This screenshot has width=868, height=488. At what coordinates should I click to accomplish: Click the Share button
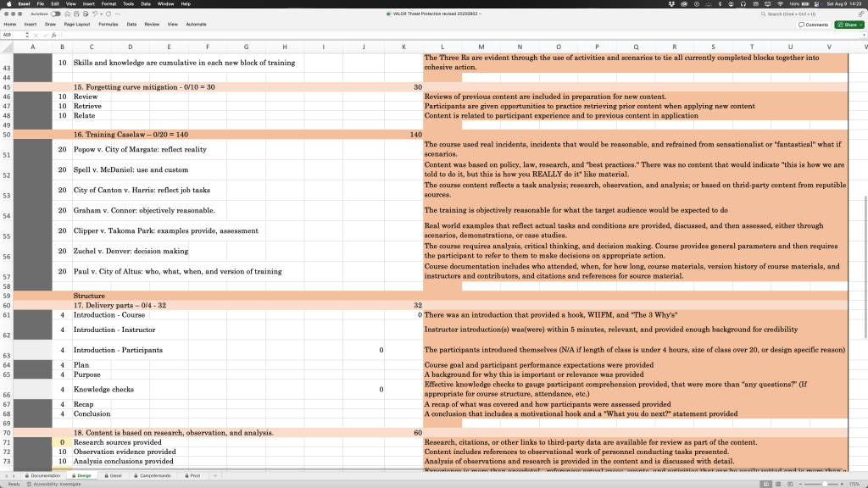tap(849, 25)
